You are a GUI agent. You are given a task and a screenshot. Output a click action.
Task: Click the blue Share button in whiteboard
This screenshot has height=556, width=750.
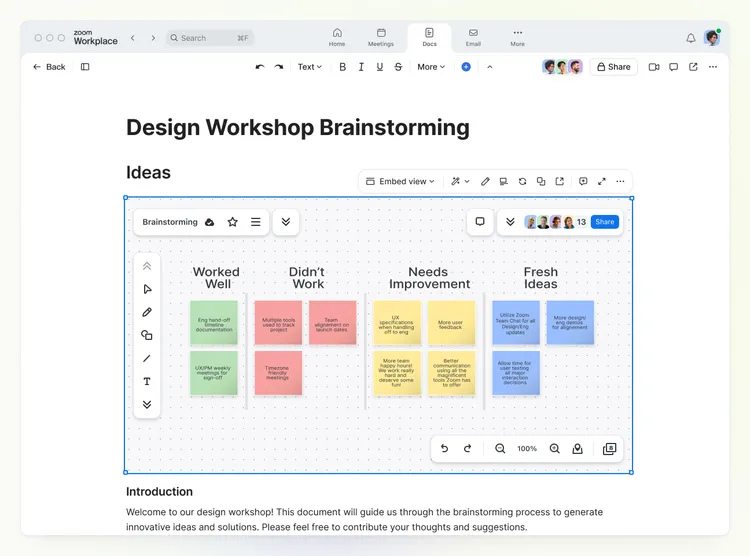coord(605,222)
